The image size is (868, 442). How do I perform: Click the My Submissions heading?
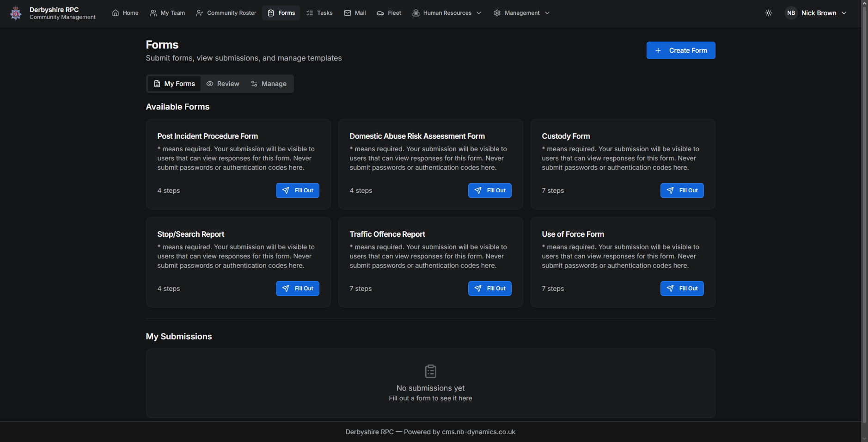[x=179, y=337]
